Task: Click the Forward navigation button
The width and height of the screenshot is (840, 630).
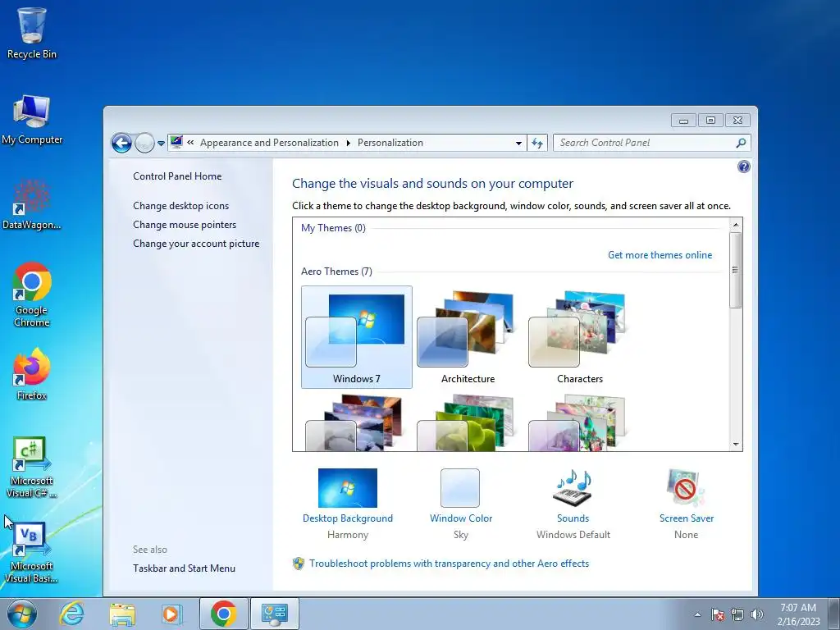Action: [x=144, y=143]
